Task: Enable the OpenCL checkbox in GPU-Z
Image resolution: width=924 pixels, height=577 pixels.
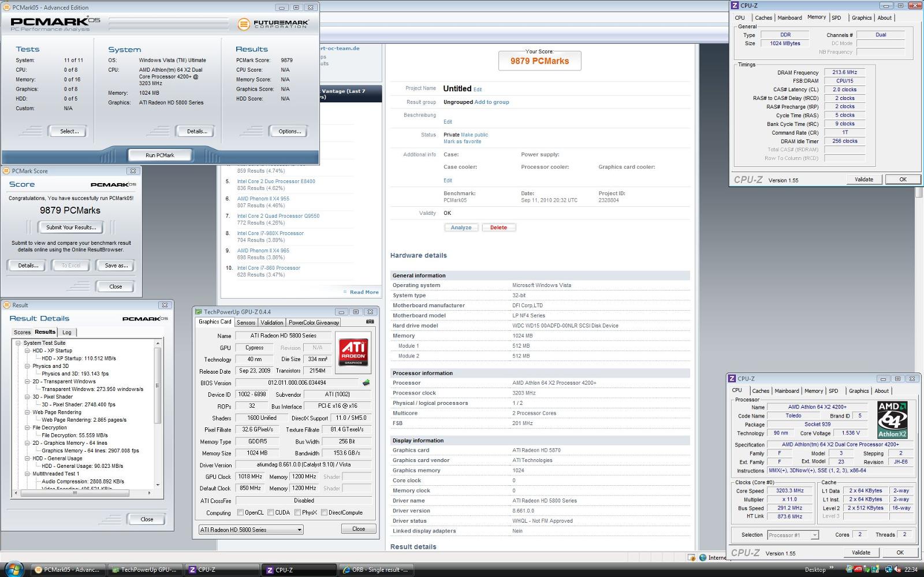Action: [241, 512]
